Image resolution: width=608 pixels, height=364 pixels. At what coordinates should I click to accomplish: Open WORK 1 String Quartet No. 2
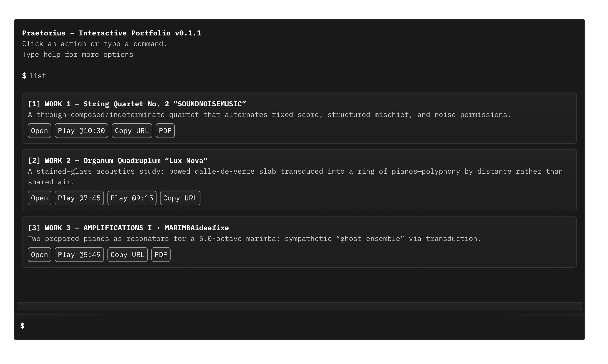tap(39, 131)
